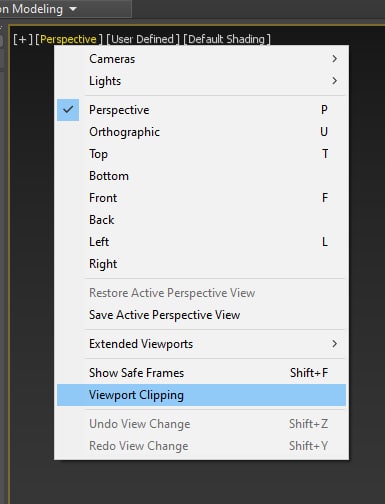This screenshot has width=385, height=504.
Task: Select the Top view
Action: 201,154
